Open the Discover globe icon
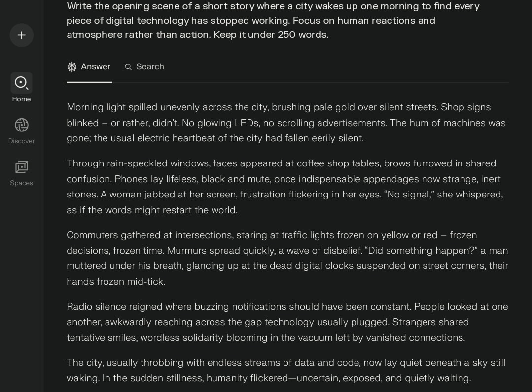The image size is (532, 392). [x=21, y=125]
